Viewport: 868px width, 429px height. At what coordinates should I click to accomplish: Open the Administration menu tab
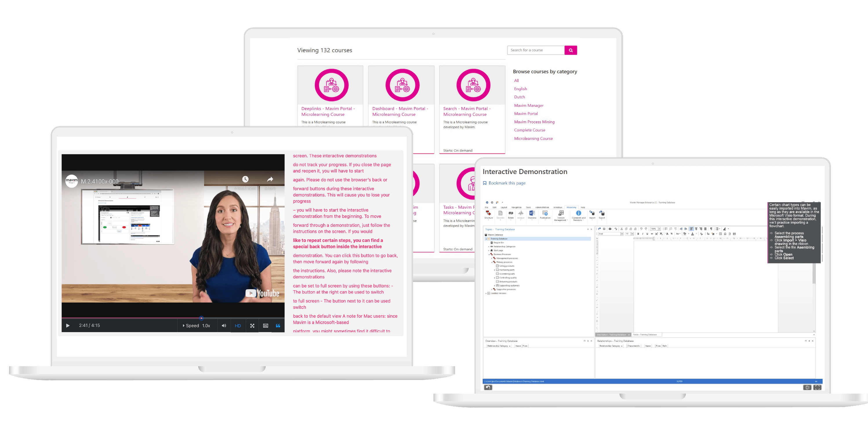[x=542, y=208]
